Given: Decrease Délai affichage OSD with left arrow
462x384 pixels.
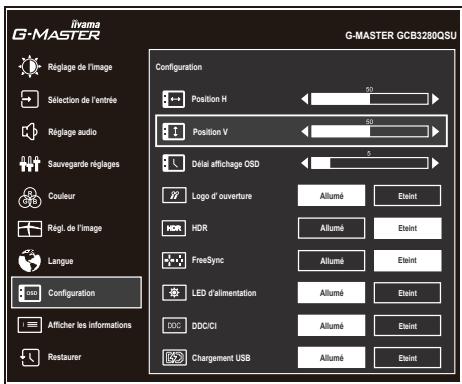Looking at the screenshot, I should (x=305, y=163).
